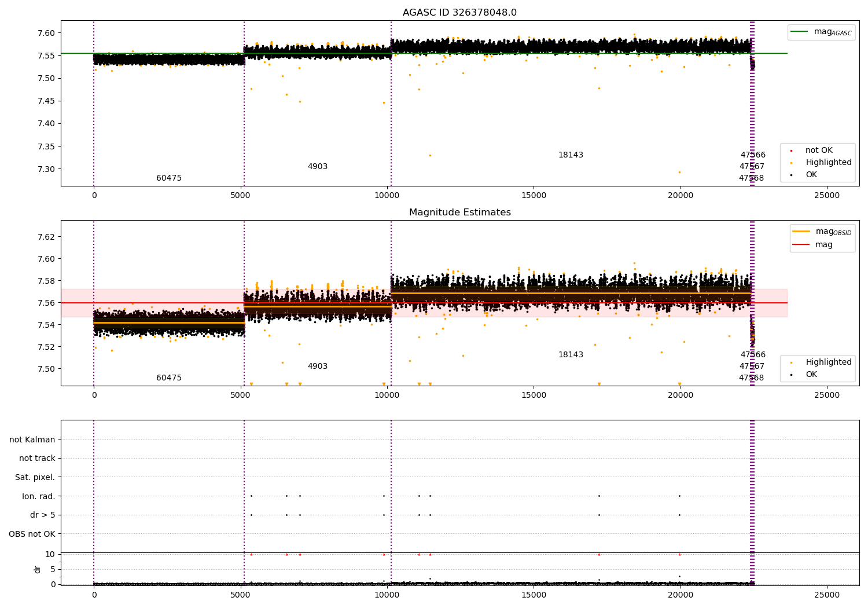Click obsid label 60475 in top plot
Image resolution: width=868 pixels, height=608 pixels.
169,178
